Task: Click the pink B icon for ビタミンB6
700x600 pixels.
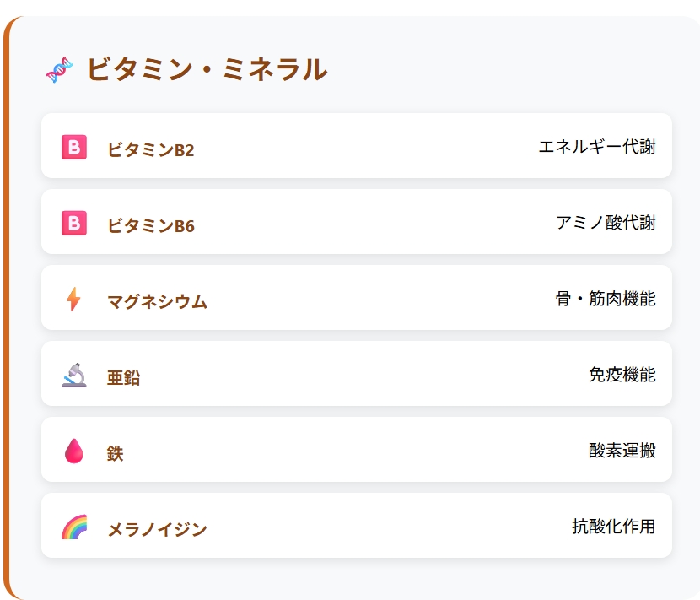Action: pyautogui.click(x=74, y=223)
